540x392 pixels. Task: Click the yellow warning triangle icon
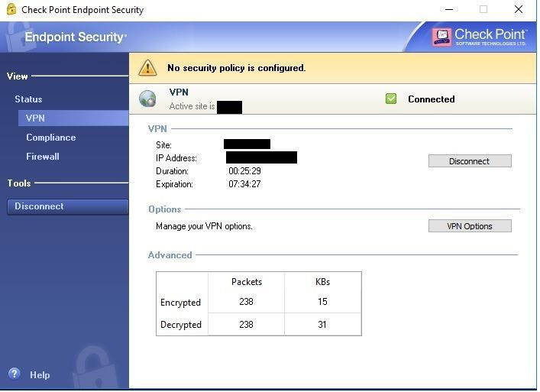click(x=147, y=68)
